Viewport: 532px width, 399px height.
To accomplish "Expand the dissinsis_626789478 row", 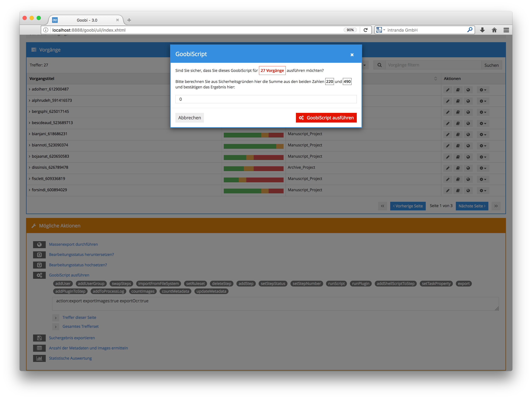I will click(x=30, y=168).
